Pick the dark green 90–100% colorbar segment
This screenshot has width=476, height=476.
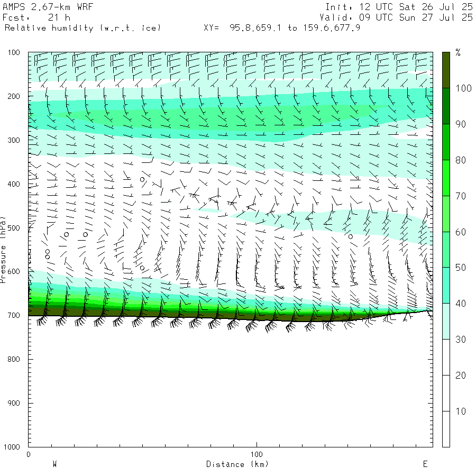tap(446, 106)
